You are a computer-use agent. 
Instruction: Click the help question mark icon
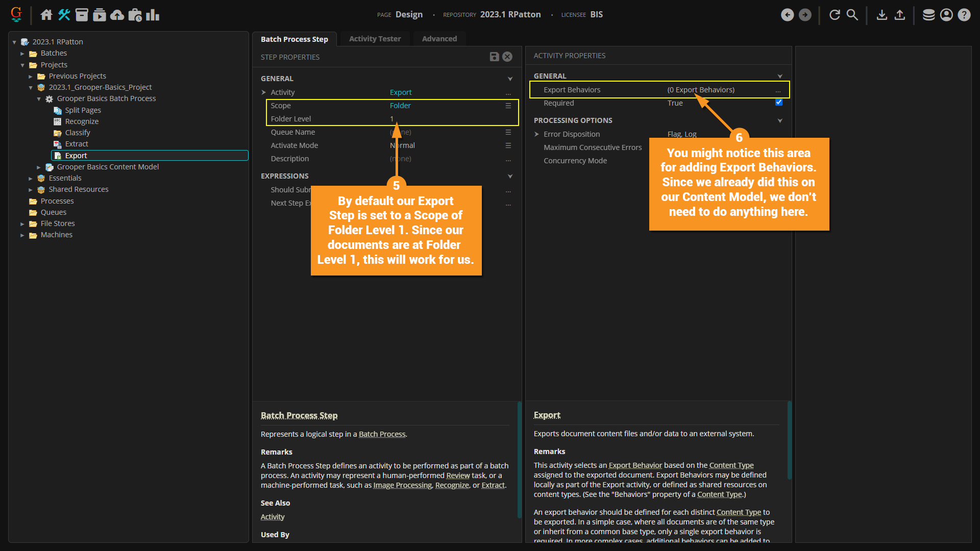(964, 15)
